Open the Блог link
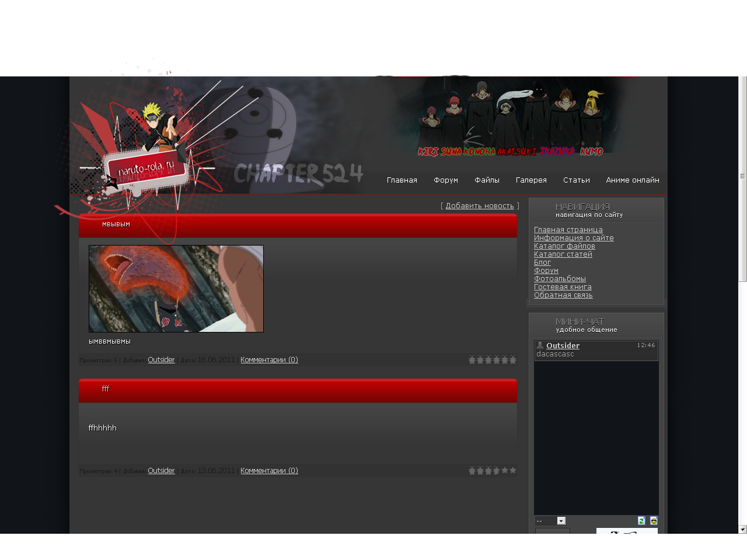 point(542,262)
